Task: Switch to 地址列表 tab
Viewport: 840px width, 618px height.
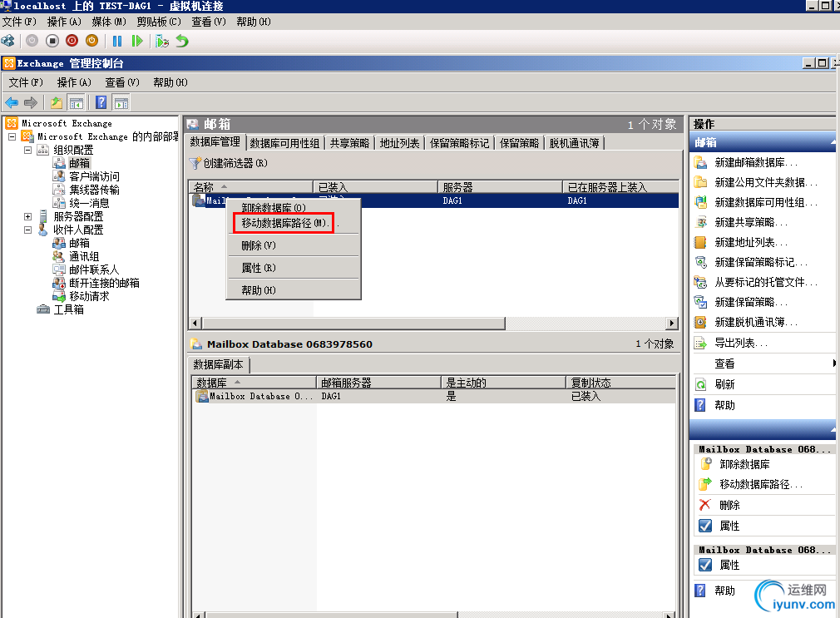Action: coord(399,143)
